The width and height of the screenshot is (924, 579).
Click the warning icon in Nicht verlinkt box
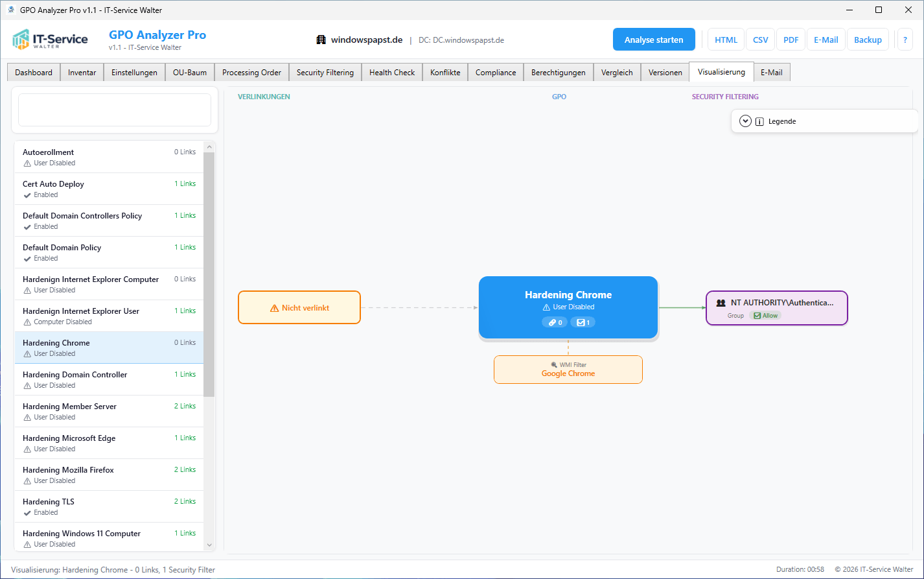274,308
